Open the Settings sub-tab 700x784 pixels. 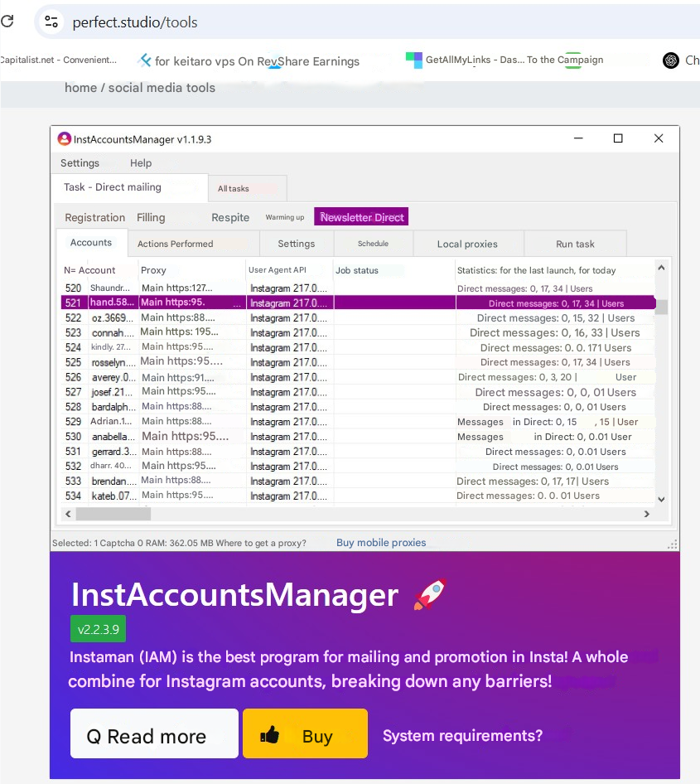[297, 244]
